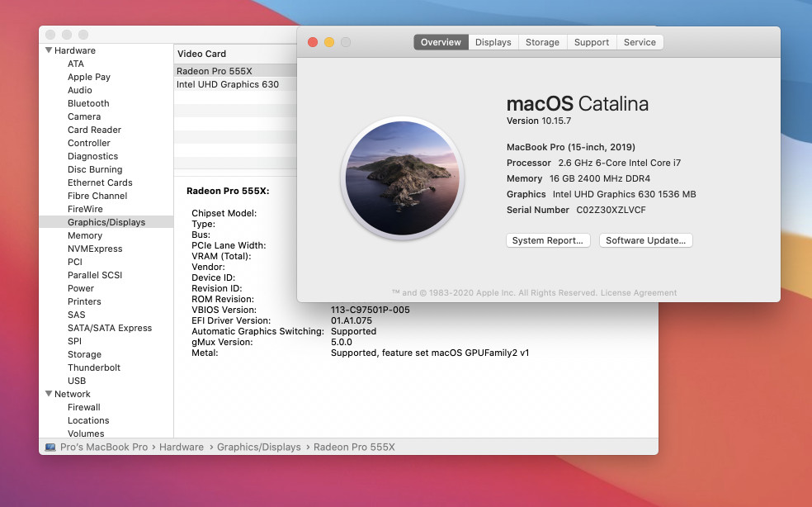Switch to the Overview tab
Image resolution: width=812 pixels, height=507 pixels.
point(441,42)
